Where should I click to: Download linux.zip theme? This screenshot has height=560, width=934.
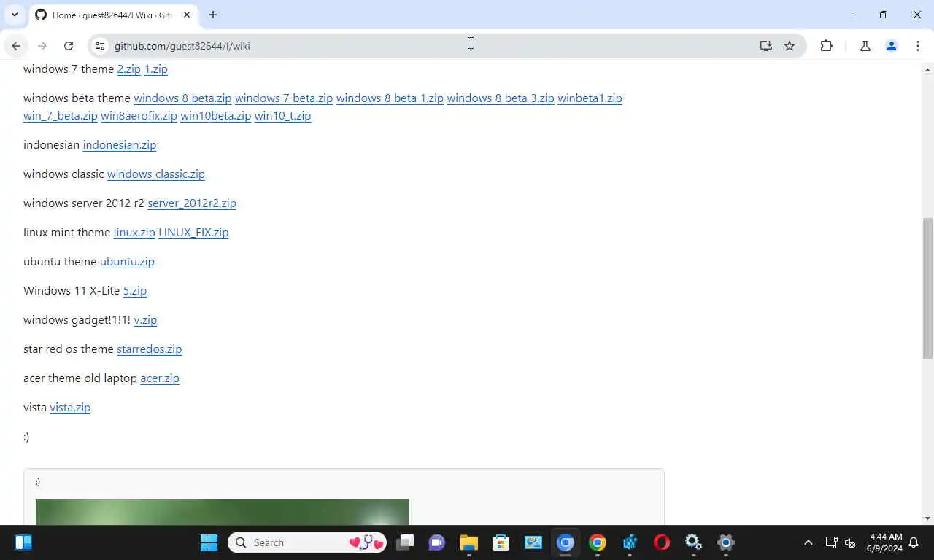[134, 233]
